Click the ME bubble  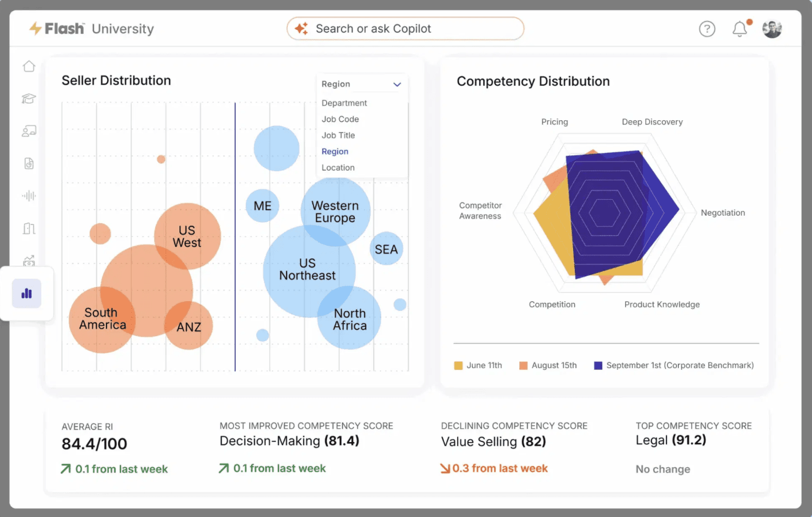click(x=262, y=206)
